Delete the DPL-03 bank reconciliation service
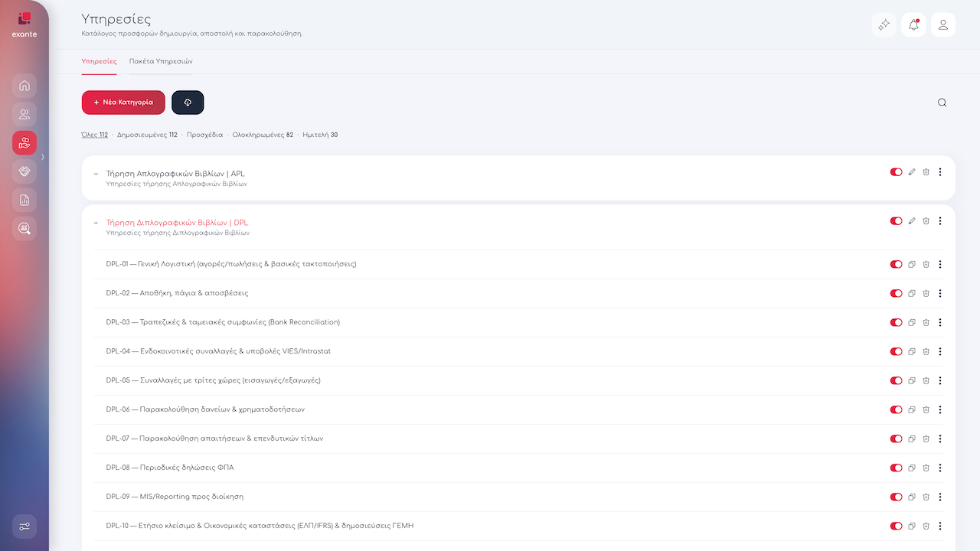The image size is (980, 551). [x=926, y=322]
